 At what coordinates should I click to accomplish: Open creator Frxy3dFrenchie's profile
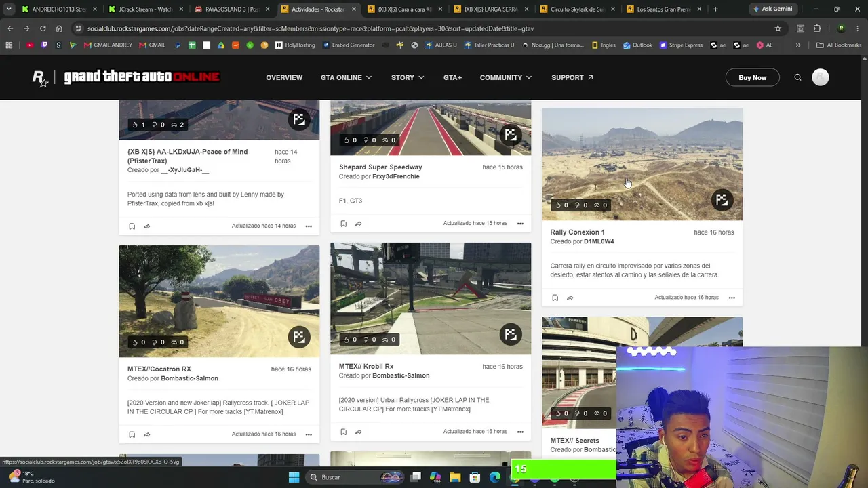point(395,176)
